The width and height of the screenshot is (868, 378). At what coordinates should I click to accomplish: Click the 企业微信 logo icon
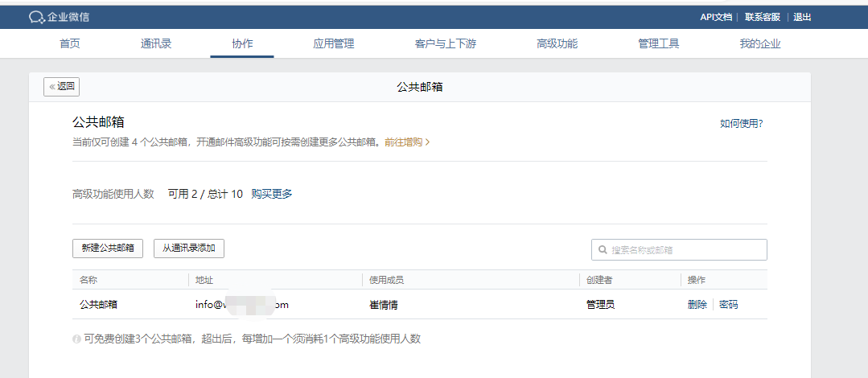click(36, 17)
